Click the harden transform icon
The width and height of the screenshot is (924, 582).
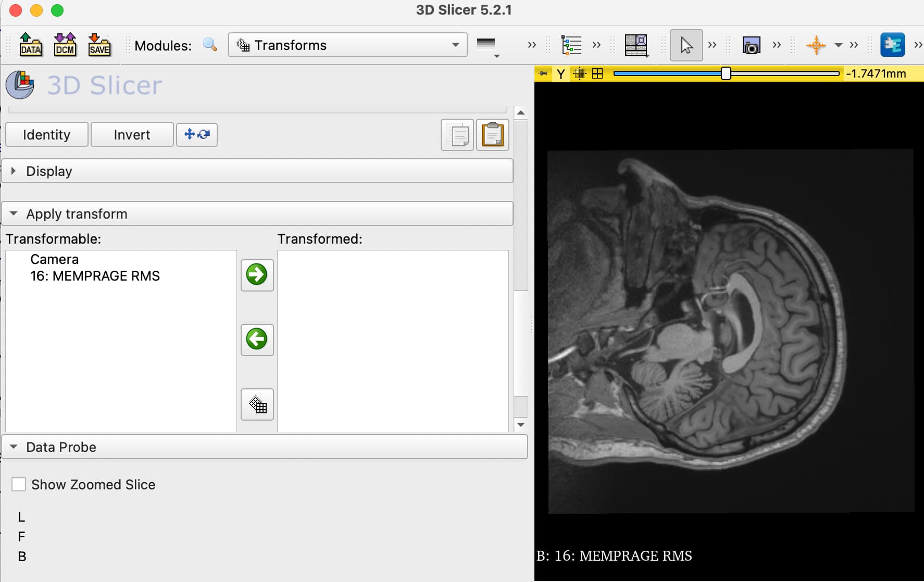pos(257,404)
